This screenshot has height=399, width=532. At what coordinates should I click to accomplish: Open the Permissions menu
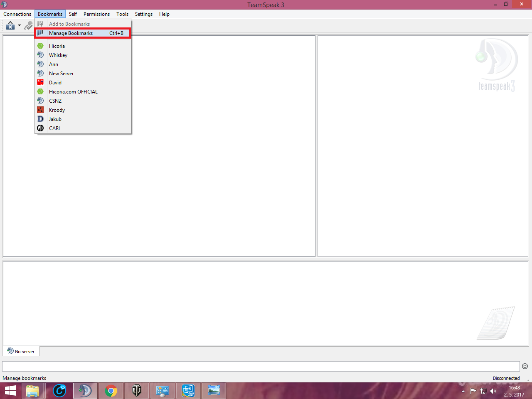[96, 14]
